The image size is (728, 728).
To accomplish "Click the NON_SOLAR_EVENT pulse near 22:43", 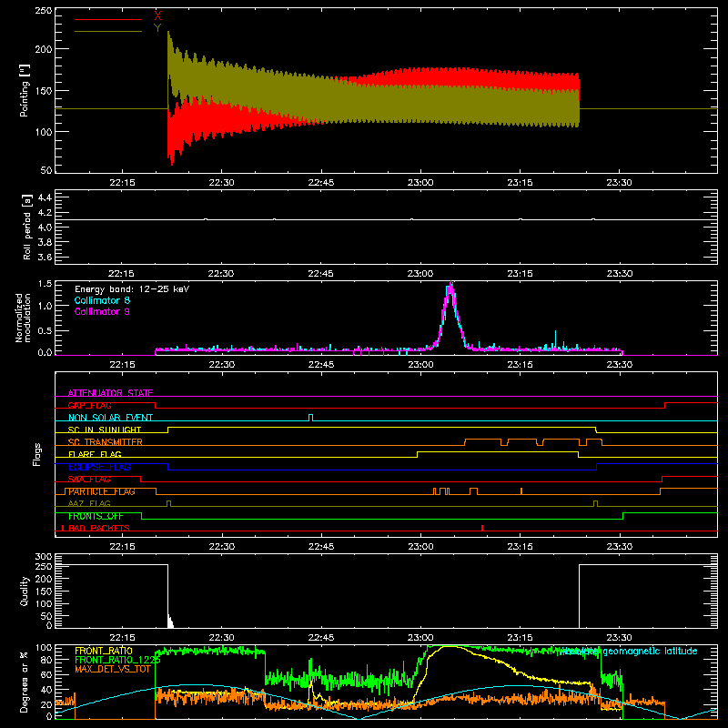I will point(311,417).
